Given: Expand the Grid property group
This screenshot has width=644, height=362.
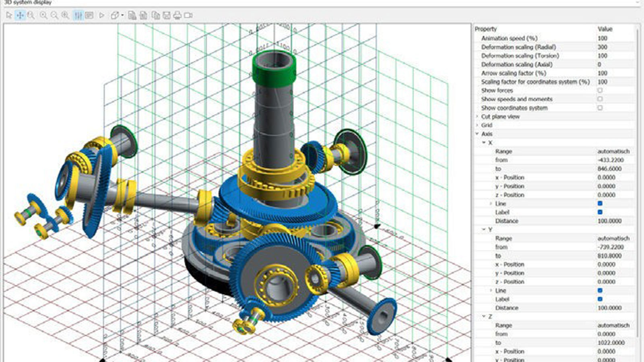Looking at the screenshot, I should (x=477, y=125).
